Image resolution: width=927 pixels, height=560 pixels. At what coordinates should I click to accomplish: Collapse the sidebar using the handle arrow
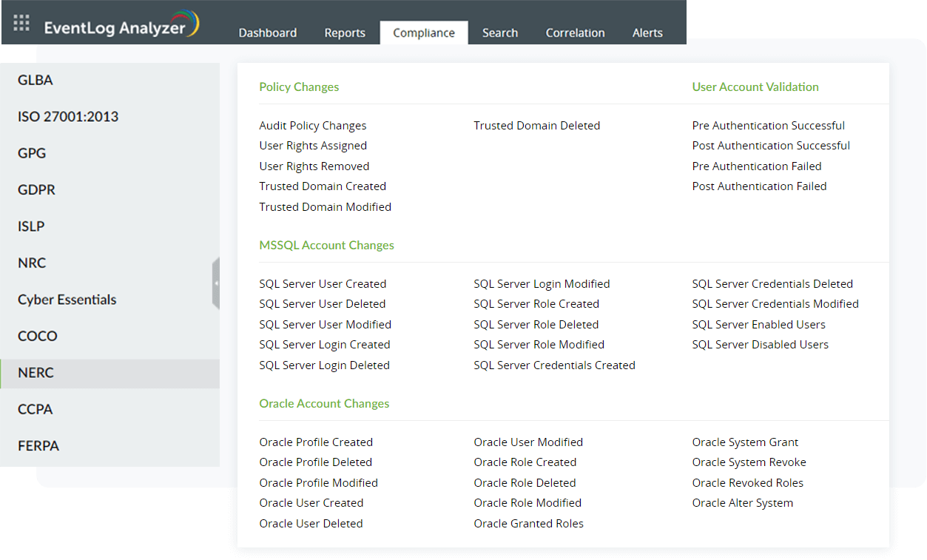click(216, 283)
